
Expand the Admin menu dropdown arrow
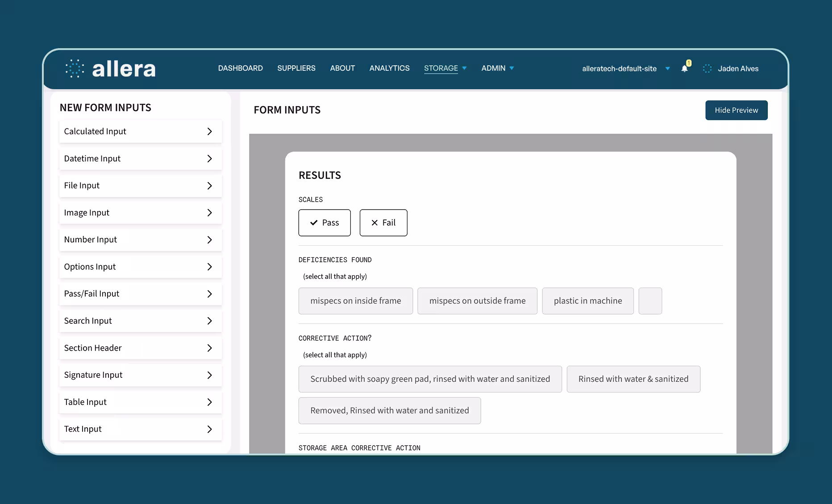click(512, 68)
